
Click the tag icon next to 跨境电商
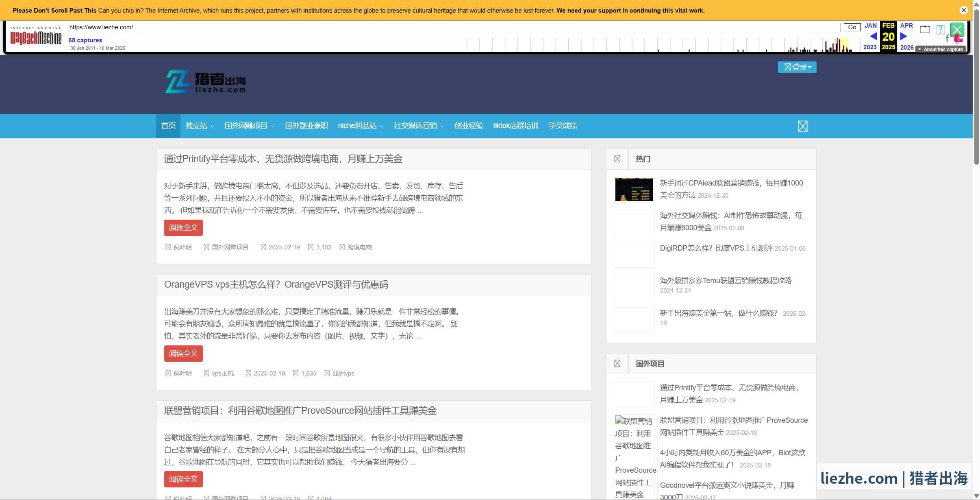click(342, 247)
